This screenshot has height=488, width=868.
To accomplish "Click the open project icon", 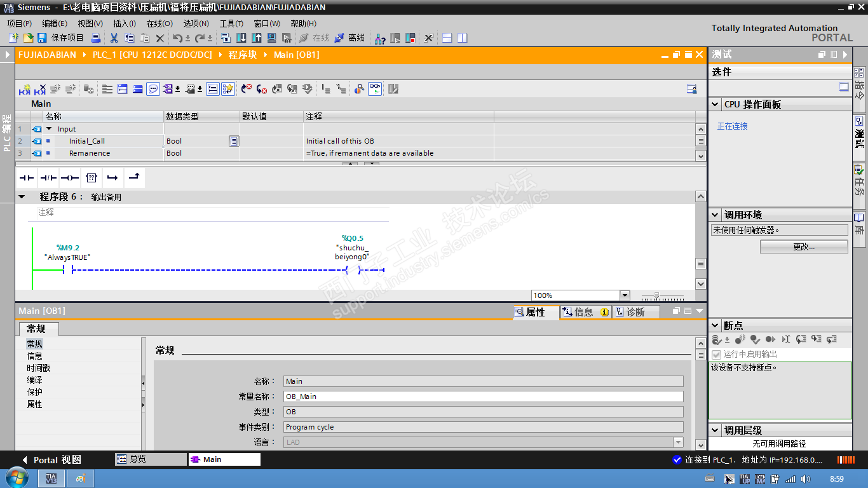I will [28, 38].
